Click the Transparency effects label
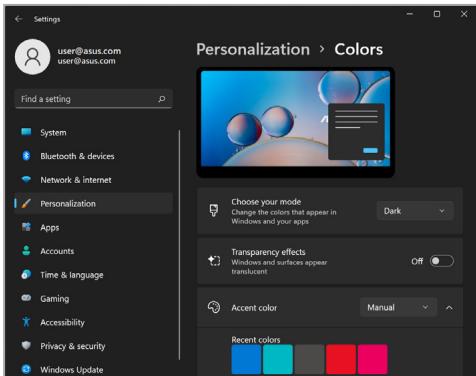This screenshot has height=376, width=476. [x=268, y=252]
